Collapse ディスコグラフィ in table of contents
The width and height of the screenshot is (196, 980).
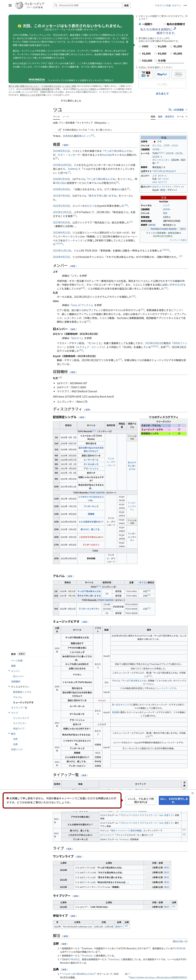(9, 687)
